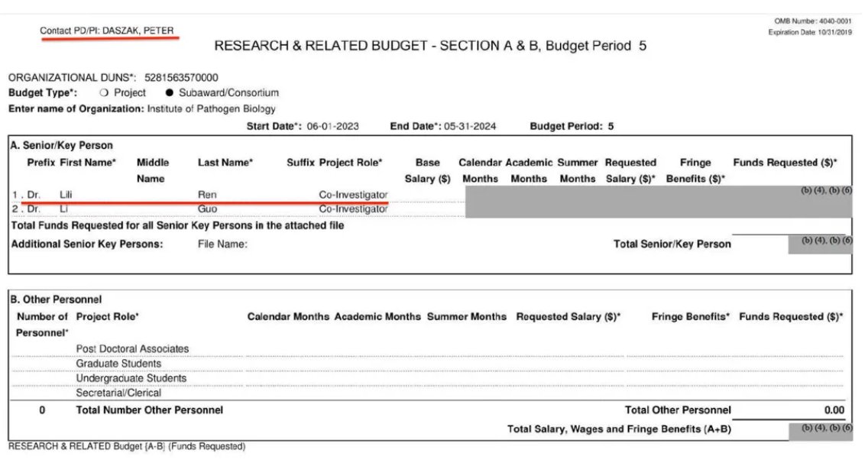Click the Post Doctoral Associates row
868x466 pixels.
[x=132, y=348]
